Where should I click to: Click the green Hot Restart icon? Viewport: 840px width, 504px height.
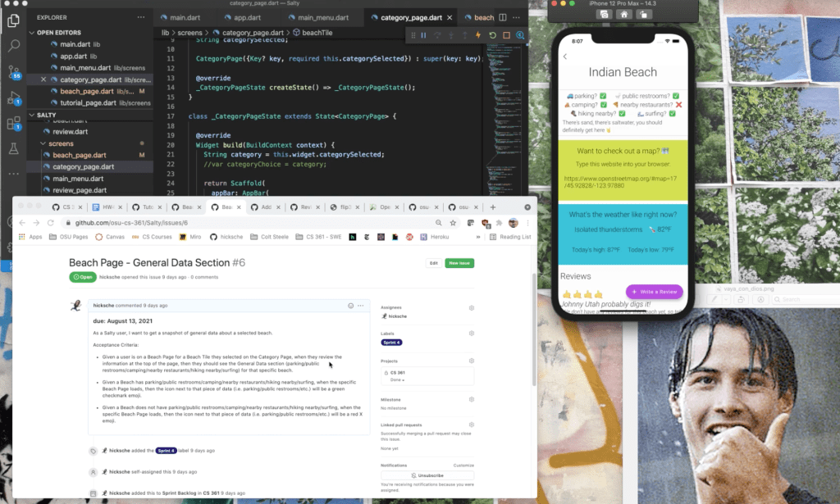click(492, 35)
